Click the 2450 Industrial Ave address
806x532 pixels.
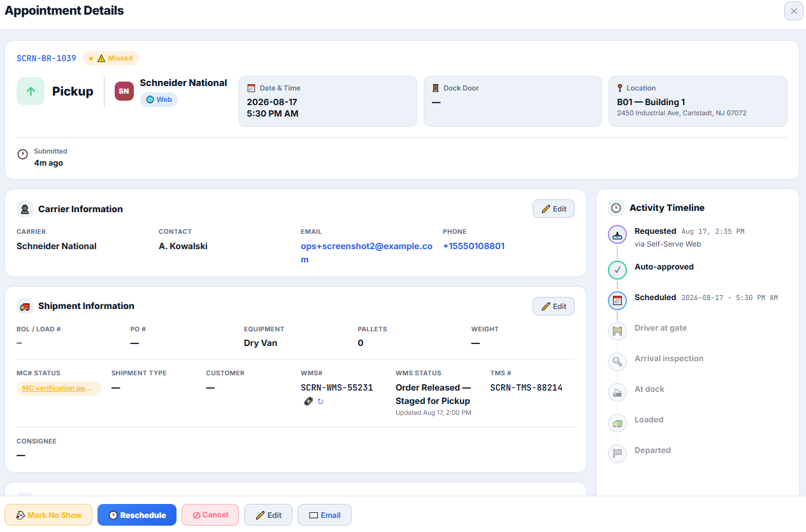(x=682, y=113)
